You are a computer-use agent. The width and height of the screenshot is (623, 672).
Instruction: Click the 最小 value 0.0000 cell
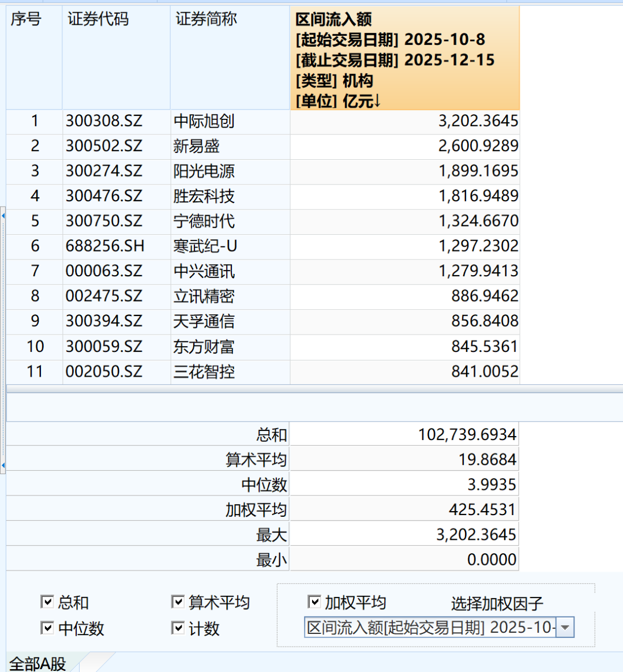point(491,560)
